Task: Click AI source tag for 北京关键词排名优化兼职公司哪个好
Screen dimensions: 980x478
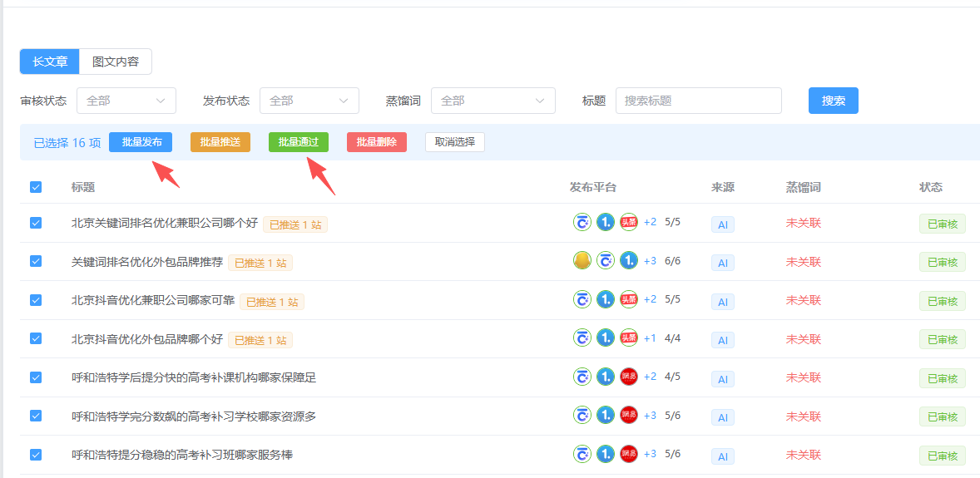Action: [x=722, y=225]
